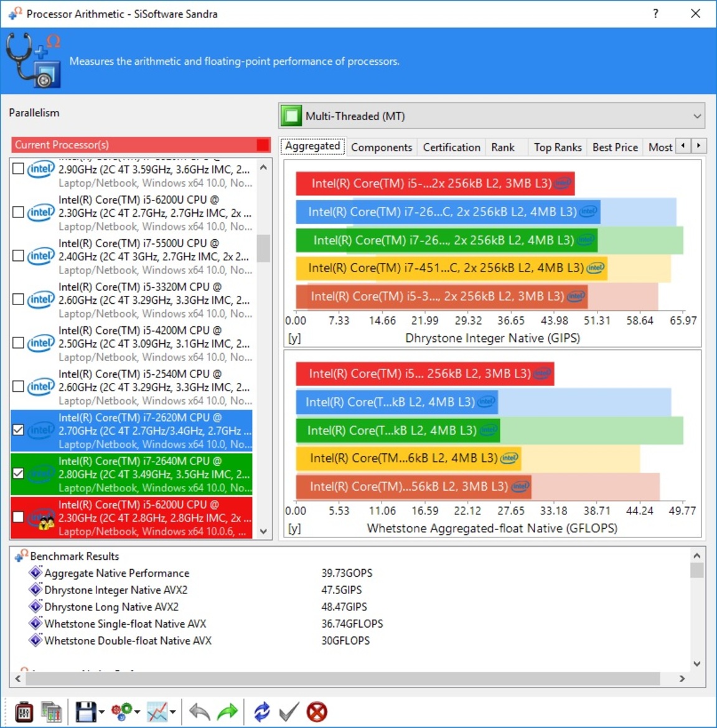The height and width of the screenshot is (728, 717).
Task: Click results panel horizontal scroll right arrow
Action: click(682, 678)
